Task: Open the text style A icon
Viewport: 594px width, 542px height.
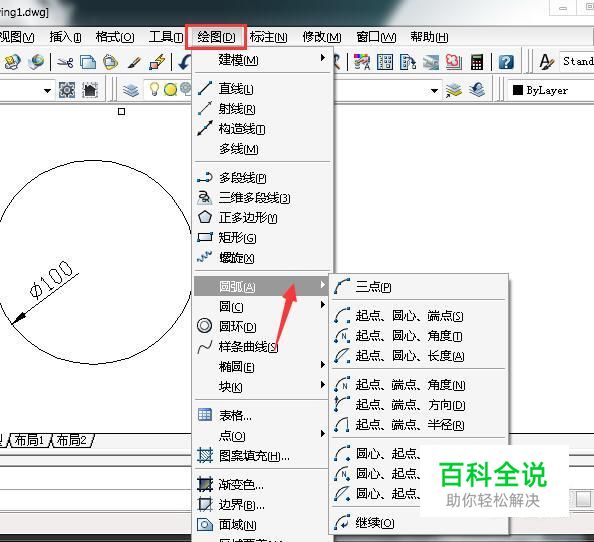Action: pyautogui.click(x=546, y=62)
